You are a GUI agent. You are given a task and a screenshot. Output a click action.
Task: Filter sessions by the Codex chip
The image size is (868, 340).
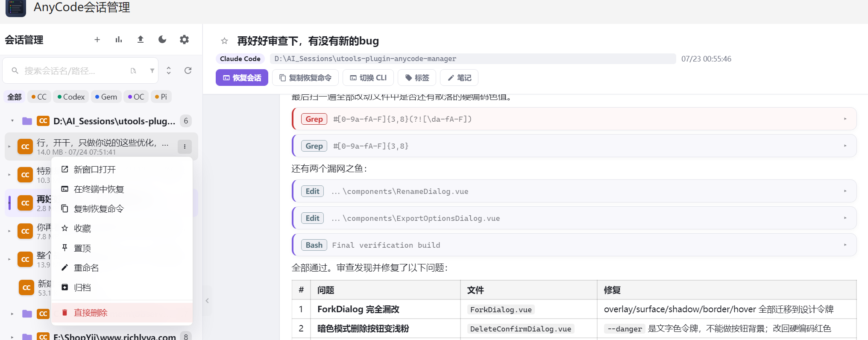coord(71,97)
